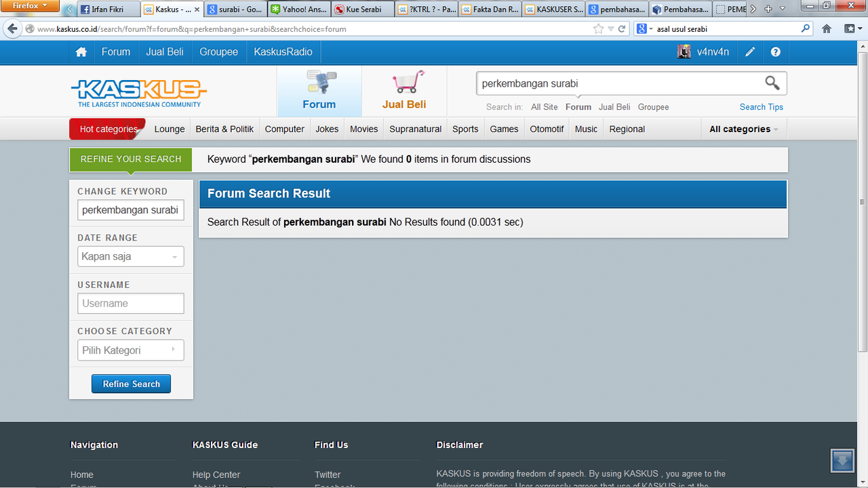Screen dimensions: 868x488
Task: Click the Jual Beli shopping cart icon
Action: click(408, 82)
